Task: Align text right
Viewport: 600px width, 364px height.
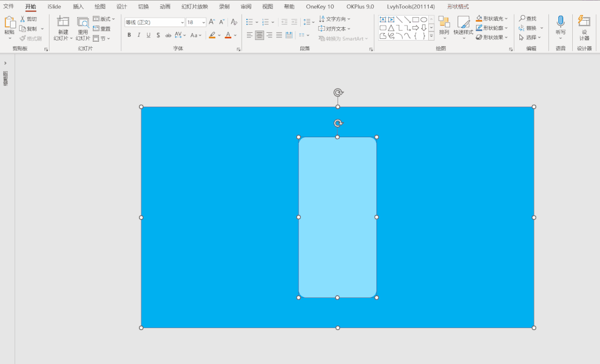Action: tap(269, 35)
